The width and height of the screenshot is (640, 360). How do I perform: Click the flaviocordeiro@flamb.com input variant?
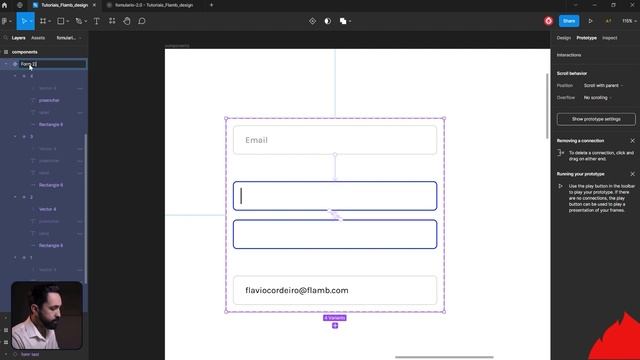335,290
